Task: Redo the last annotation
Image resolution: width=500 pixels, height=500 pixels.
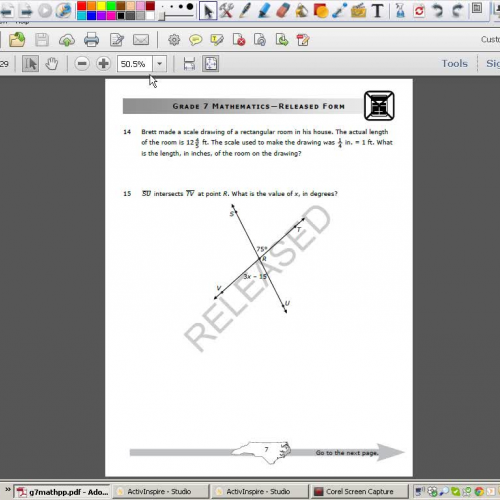Action: click(457, 11)
